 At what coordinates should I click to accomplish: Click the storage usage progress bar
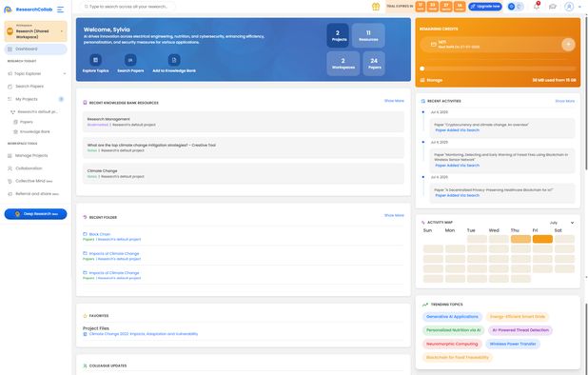tap(498, 69)
